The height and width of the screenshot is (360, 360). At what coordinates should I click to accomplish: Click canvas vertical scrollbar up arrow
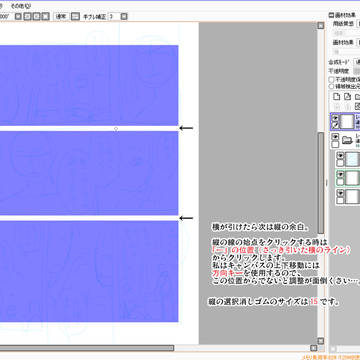point(320,26)
